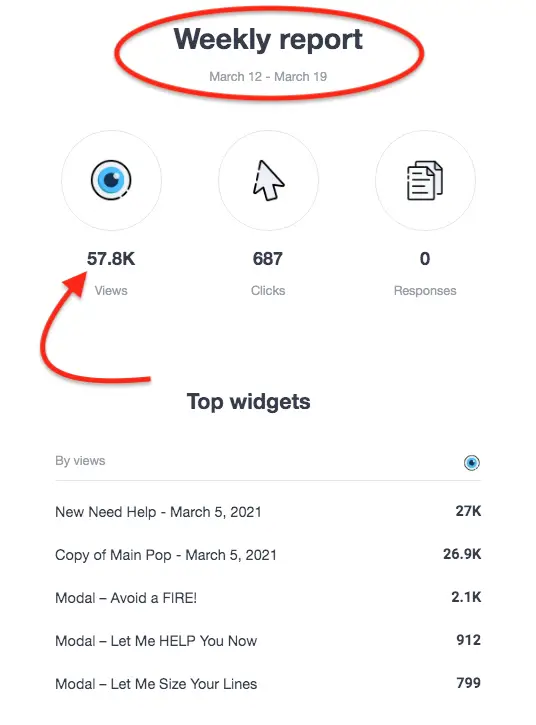This screenshot has height=725, width=536.
Task: Open the Weekly report heading
Action: click(x=268, y=39)
